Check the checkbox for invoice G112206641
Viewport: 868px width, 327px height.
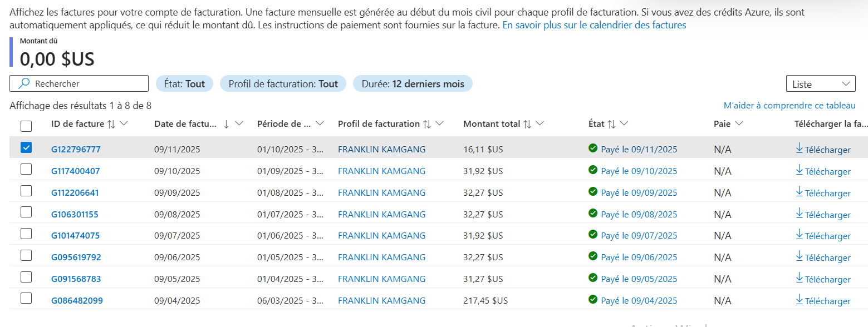(x=26, y=191)
